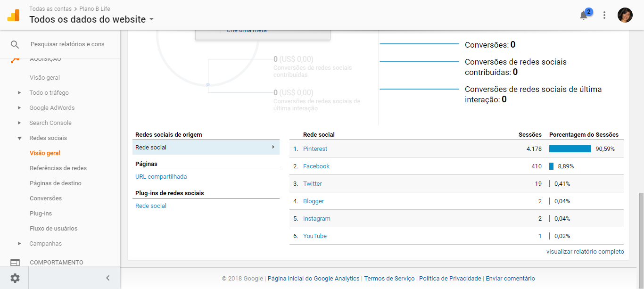
Task: Open the Conversões report
Action: (x=46, y=198)
